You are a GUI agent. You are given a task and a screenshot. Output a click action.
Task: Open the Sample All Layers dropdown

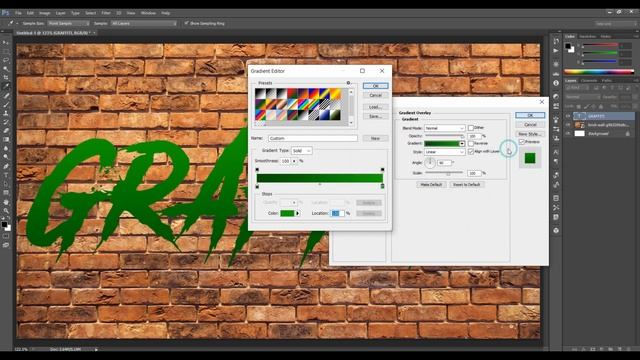pos(144,24)
